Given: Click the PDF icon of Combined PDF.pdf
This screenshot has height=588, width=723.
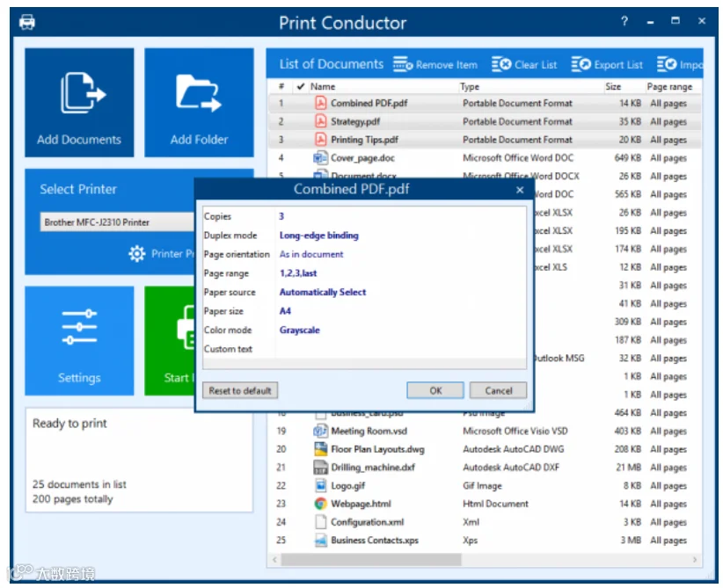Looking at the screenshot, I should click(x=320, y=103).
